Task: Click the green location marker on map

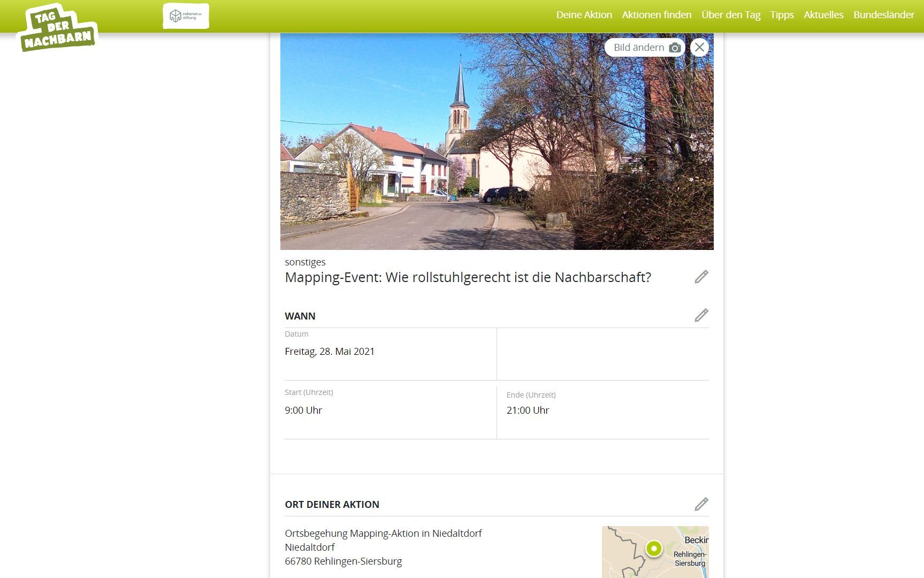Action: click(x=654, y=549)
